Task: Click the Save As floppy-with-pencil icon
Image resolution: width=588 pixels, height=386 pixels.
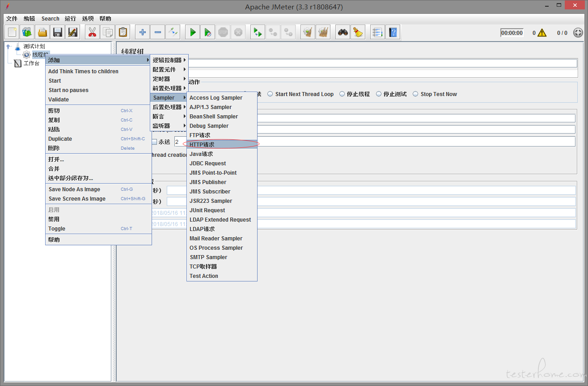Action: [73, 32]
